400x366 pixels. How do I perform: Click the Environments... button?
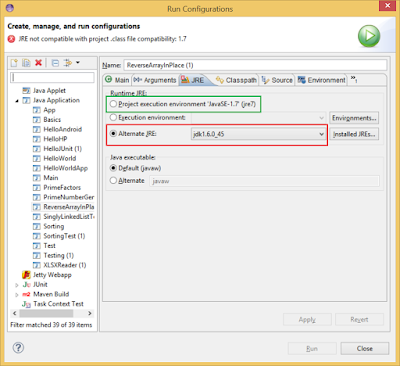[x=354, y=118]
